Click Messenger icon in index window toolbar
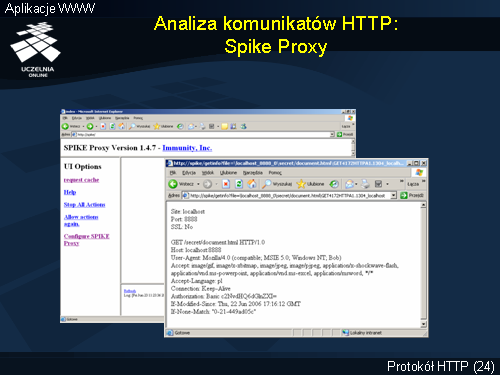This screenshot has height=375, width=500. pos(244,126)
